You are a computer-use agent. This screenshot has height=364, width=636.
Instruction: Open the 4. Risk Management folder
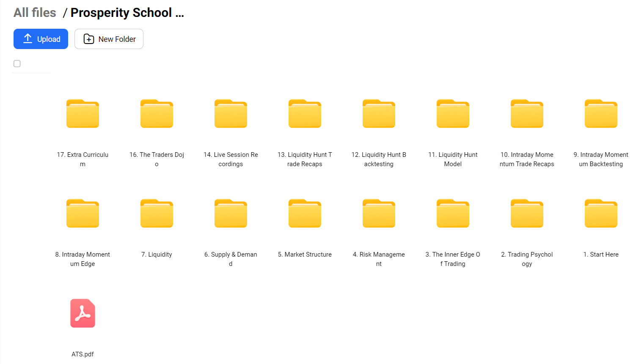click(379, 213)
